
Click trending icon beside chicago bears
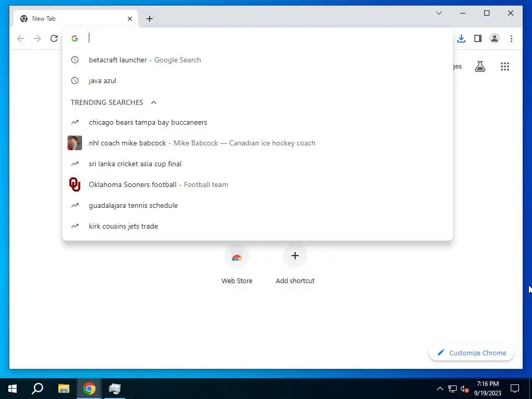coord(75,122)
